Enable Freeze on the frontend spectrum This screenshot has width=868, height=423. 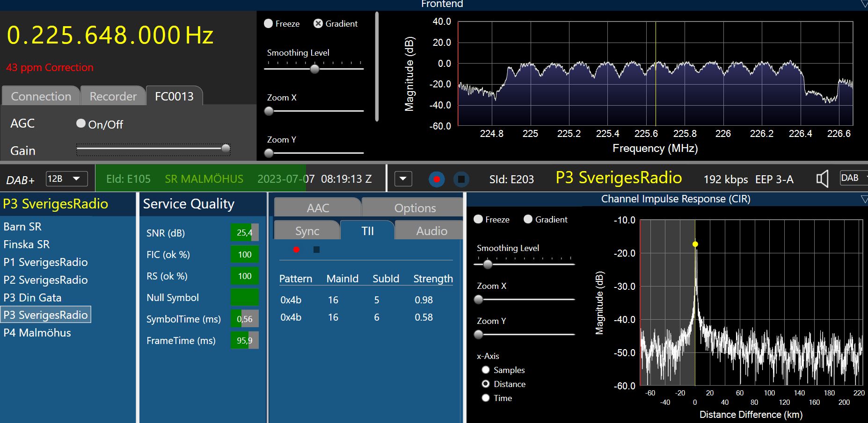[x=269, y=24]
